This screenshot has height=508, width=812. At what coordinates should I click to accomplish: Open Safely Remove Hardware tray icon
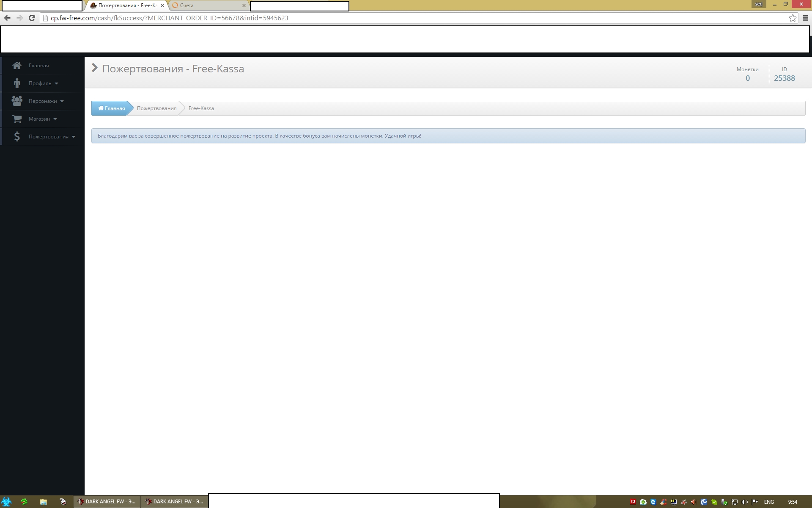point(724,502)
